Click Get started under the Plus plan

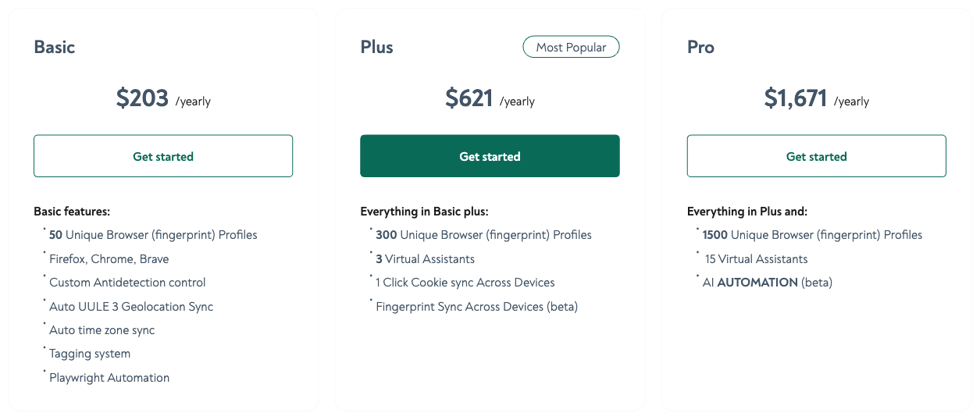[x=490, y=156]
